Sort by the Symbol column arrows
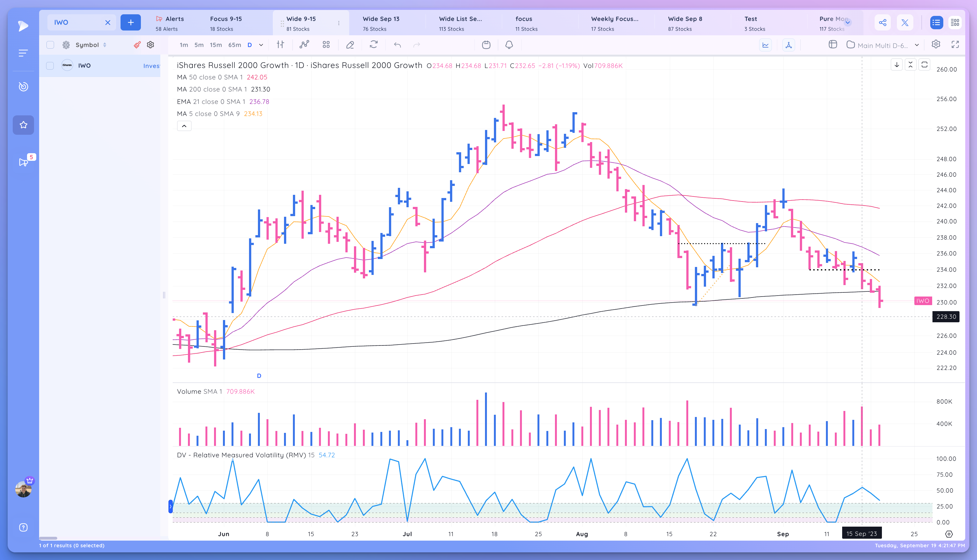Screen dimensions: 977x560 [105, 45]
